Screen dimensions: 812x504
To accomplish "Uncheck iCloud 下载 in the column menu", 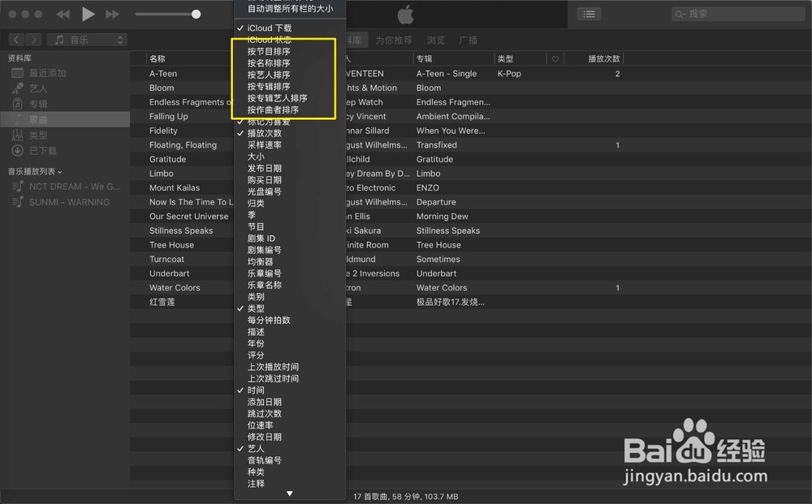I will [x=270, y=27].
